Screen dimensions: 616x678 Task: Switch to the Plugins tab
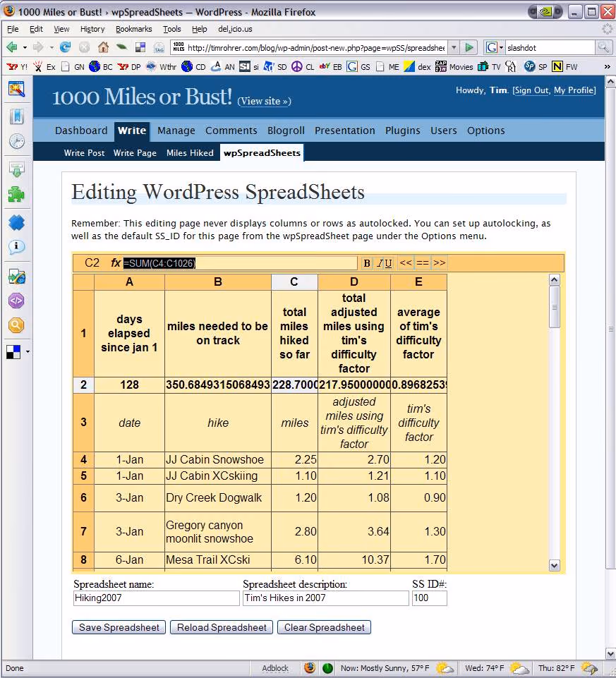click(403, 131)
